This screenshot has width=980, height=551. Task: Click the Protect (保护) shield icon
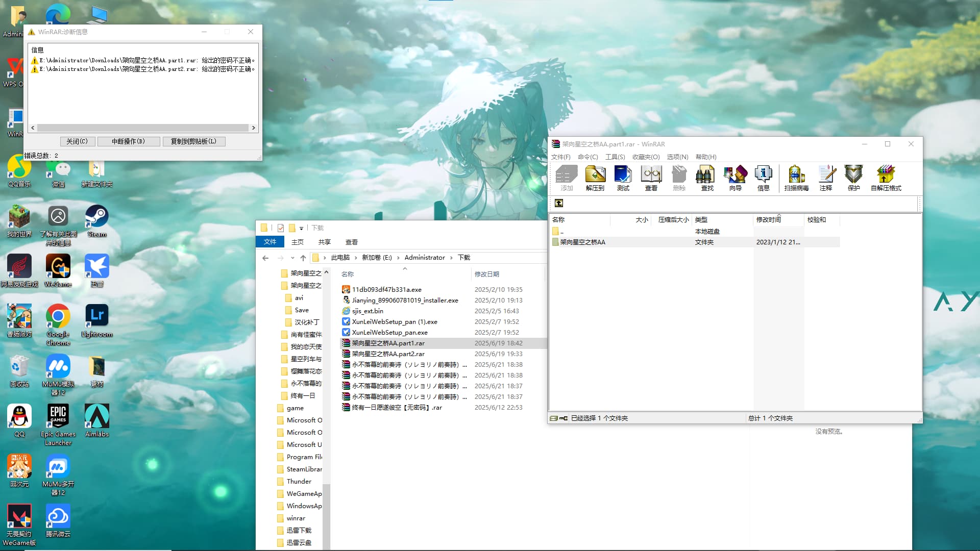click(x=854, y=178)
